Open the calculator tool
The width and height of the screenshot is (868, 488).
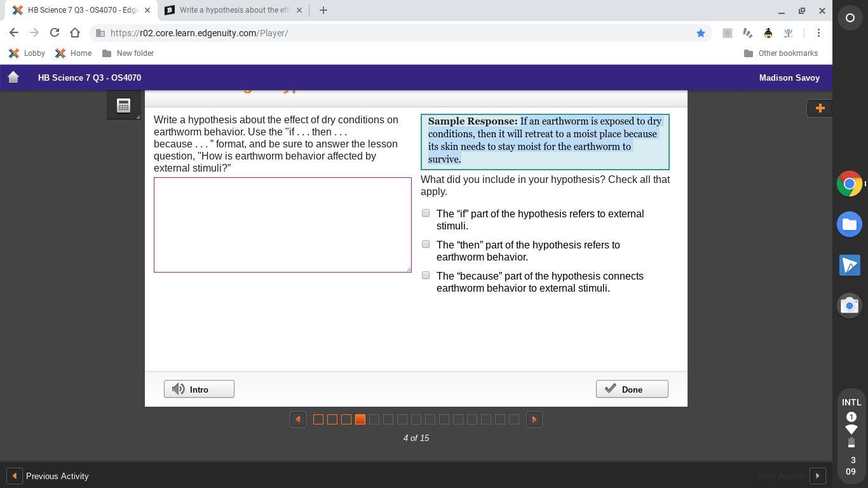123,105
